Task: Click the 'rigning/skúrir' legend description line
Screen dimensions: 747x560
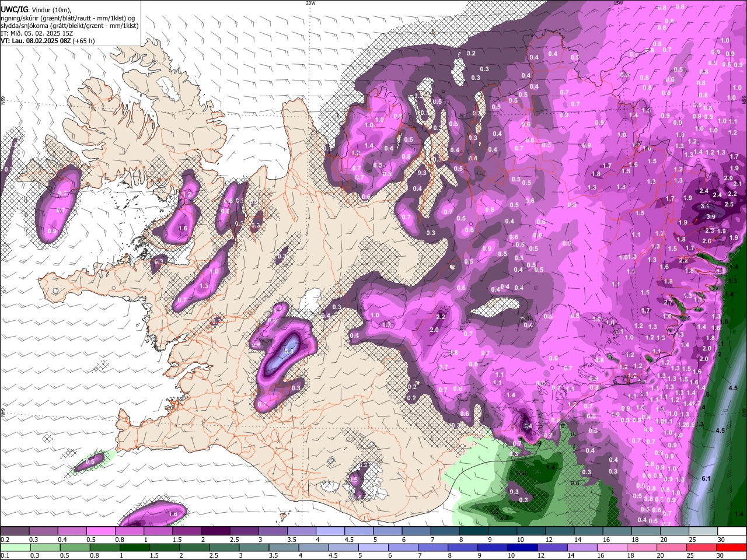Action: [x=69, y=17]
